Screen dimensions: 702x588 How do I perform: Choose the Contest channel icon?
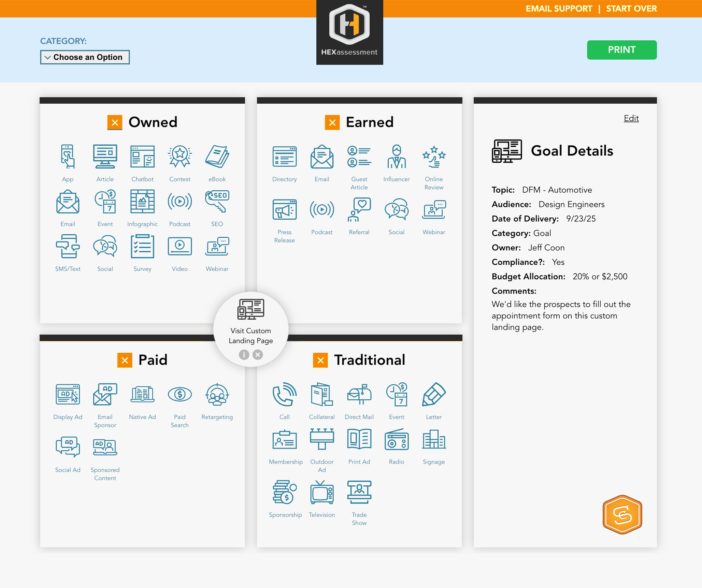click(180, 157)
